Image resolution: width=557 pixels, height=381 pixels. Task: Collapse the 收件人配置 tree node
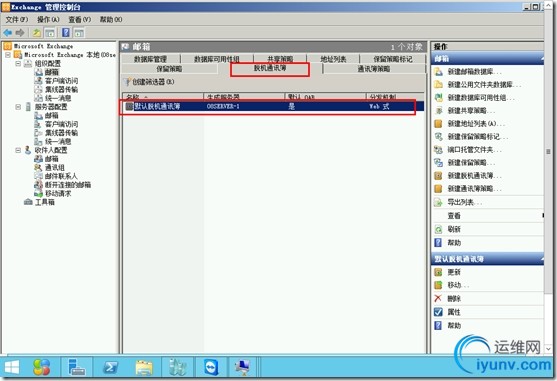[x=18, y=150]
